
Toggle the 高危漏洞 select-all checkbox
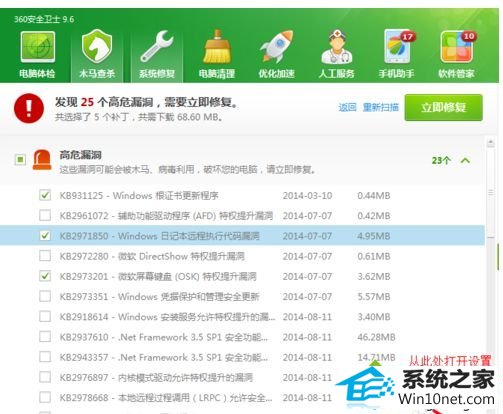click(x=20, y=160)
